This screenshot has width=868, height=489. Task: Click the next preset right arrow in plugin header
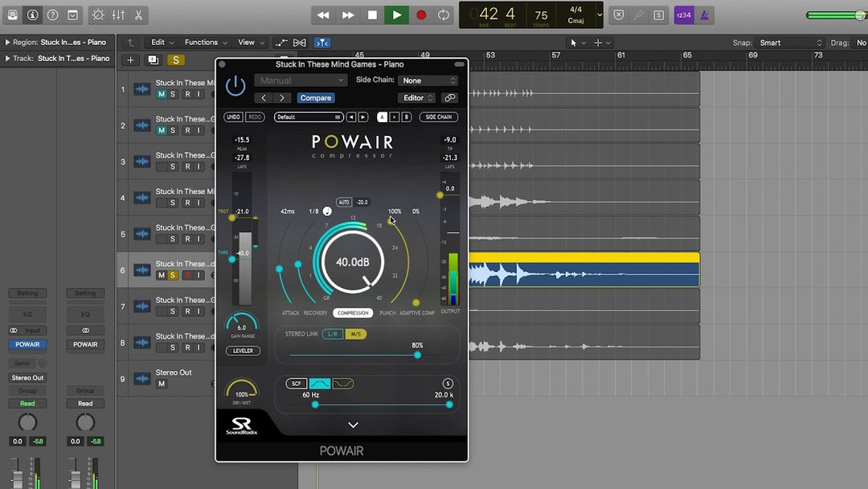click(x=282, y=98)
